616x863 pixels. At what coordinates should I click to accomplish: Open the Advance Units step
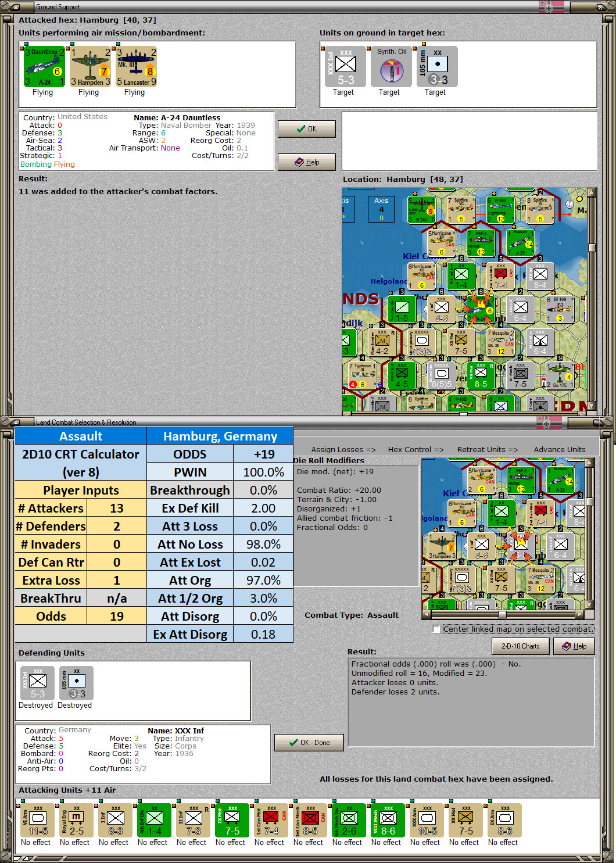pos(560,450)
